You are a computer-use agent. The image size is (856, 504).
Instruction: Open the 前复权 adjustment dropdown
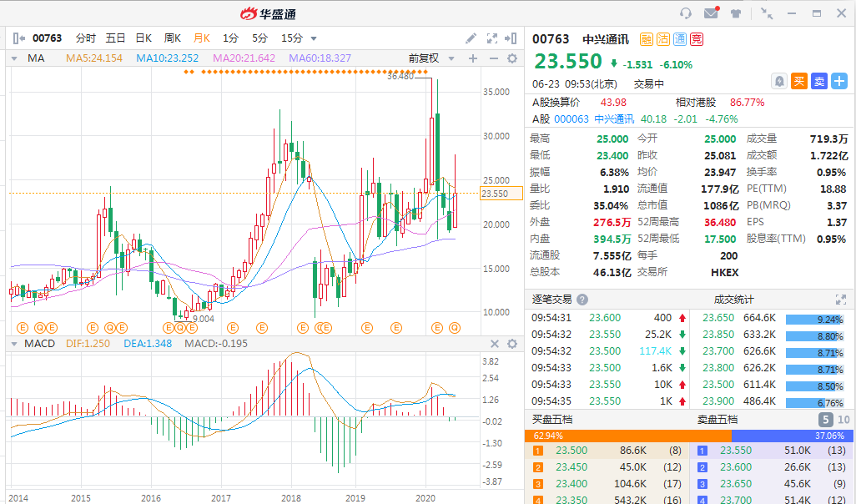pos(429,58)
